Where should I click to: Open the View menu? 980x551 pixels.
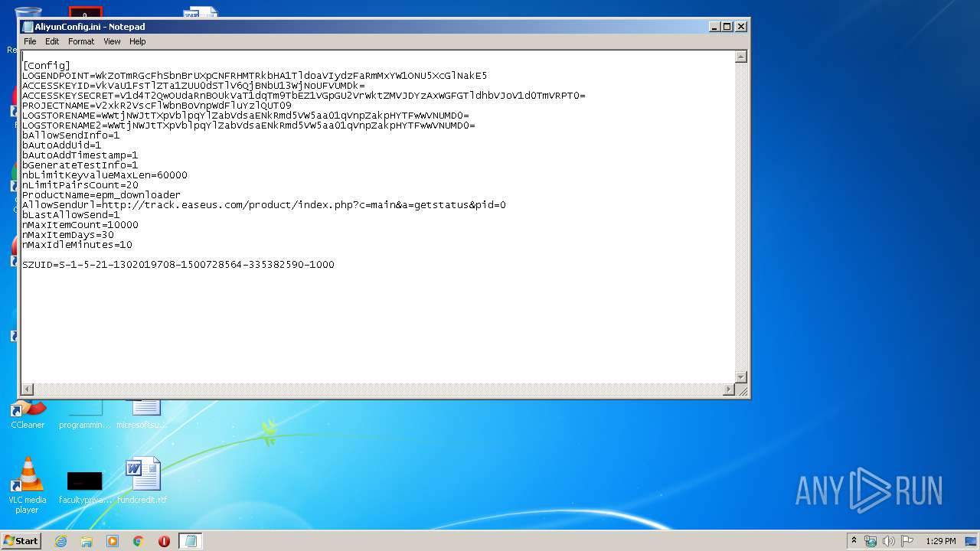(x=112, y=41)
